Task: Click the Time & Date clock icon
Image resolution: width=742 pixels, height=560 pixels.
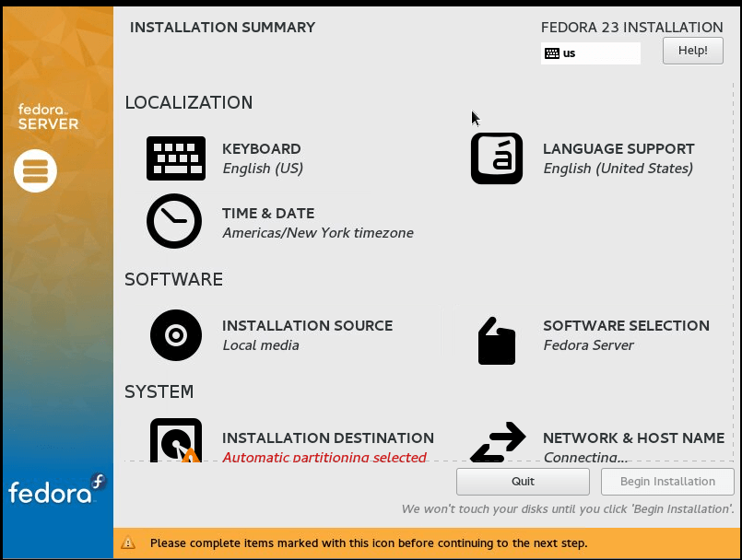Action: click(174, 221)
